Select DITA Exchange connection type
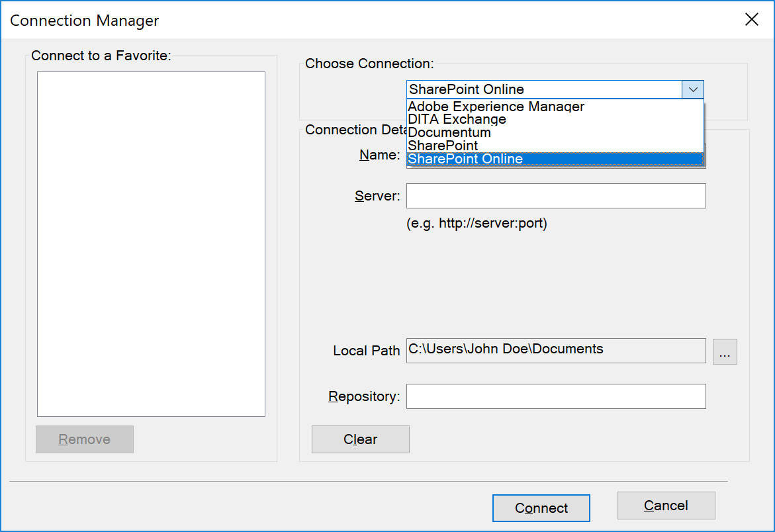 pyautogui.click(x=456, y=119)
